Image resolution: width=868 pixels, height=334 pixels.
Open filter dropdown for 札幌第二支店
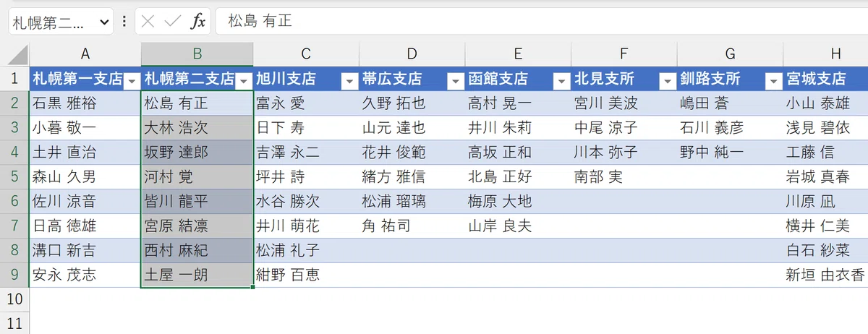pyautogui.click(x=244, y=81)
